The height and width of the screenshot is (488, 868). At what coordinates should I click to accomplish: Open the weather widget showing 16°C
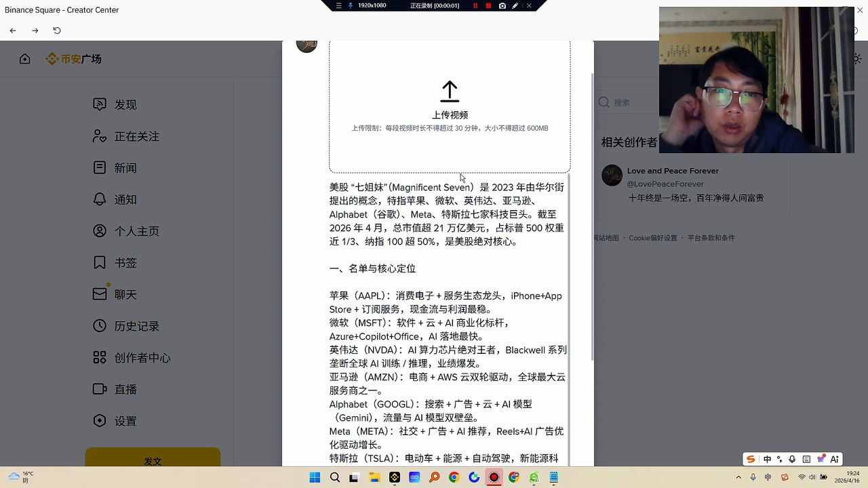pos(21,477)
